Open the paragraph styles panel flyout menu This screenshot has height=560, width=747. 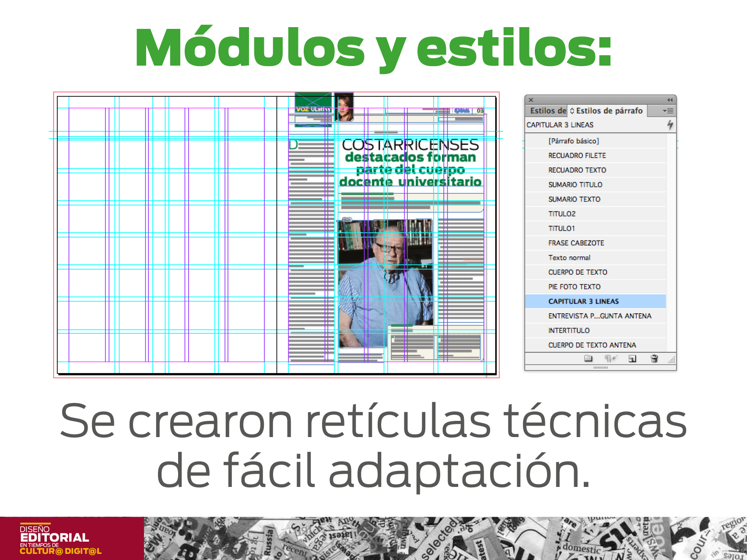point(668,111)
